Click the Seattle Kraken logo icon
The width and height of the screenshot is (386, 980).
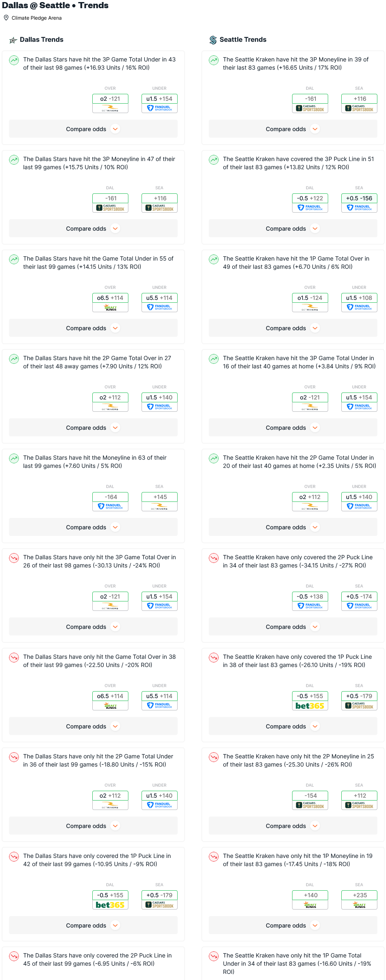pyautogui.click(x=213, y=40)
